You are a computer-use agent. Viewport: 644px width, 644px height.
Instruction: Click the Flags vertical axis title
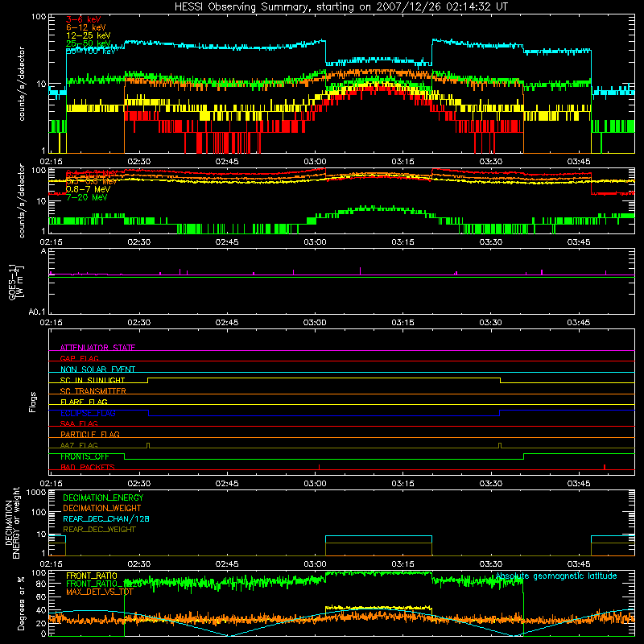32,402
